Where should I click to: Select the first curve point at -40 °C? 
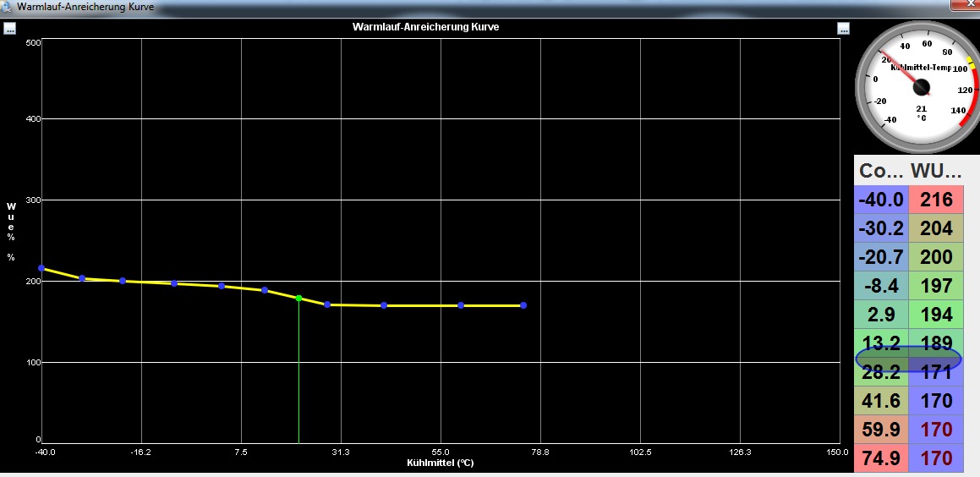(x=41, y=268)
